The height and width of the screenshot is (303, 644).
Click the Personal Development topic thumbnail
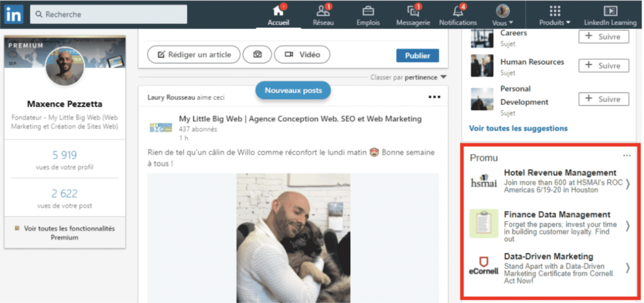coord(482,99)
